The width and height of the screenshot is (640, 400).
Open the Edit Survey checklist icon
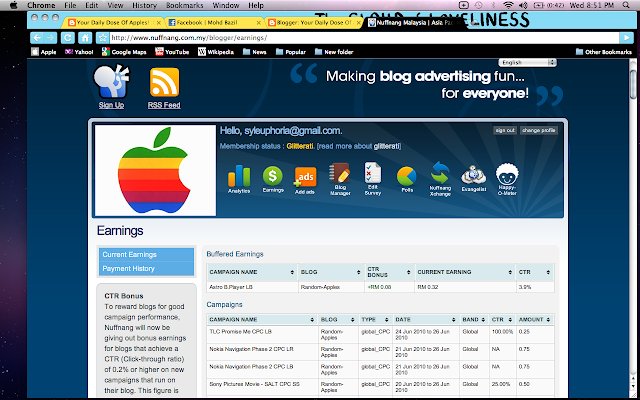coord(373,173)
